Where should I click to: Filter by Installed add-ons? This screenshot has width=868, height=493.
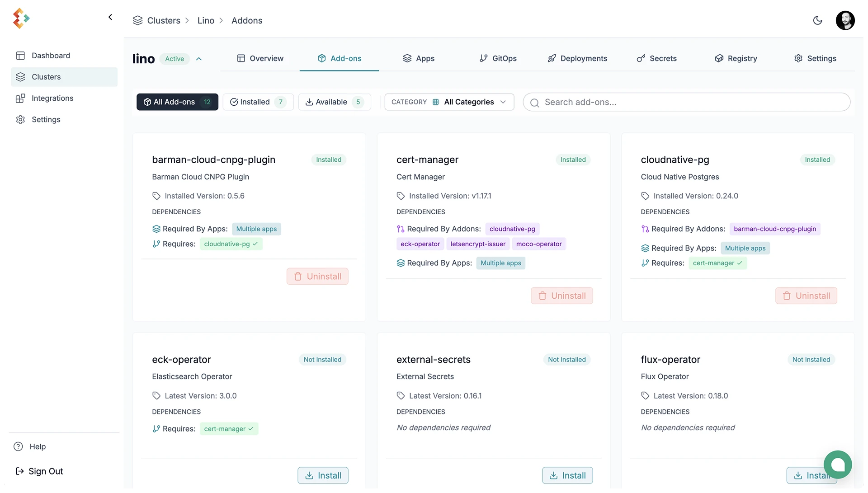coord(258,102)
